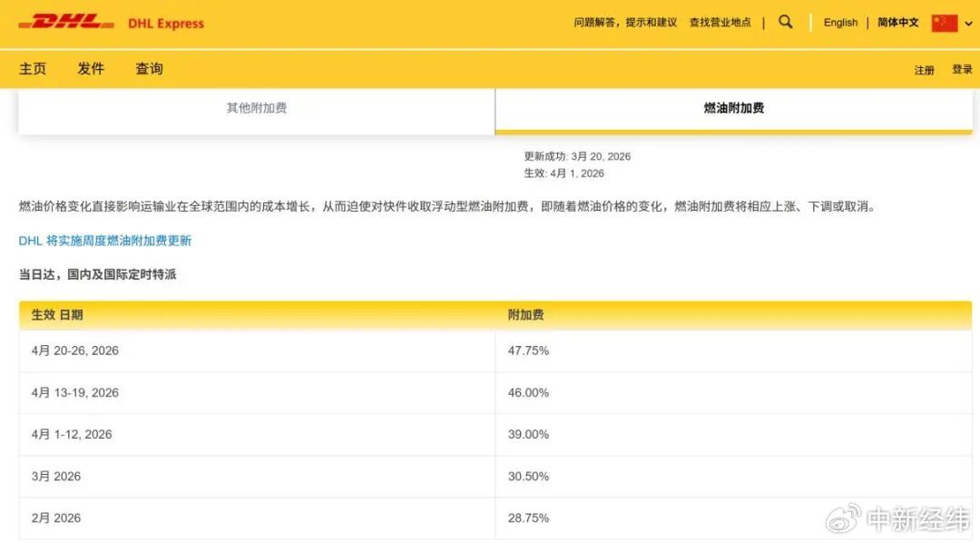
Task: Click the 更新成功: 3月 20, 2026 text
Action: click(x=577, y=156)
